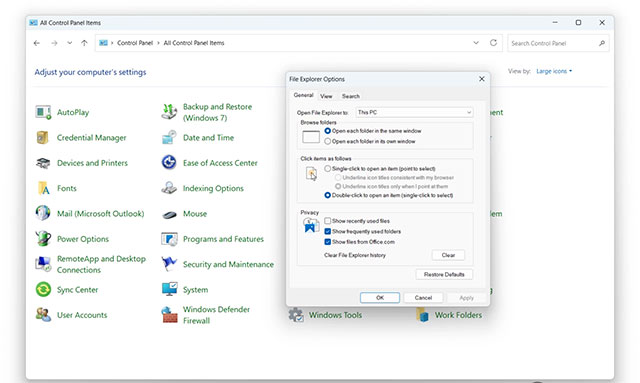
Task: Select Double-click to open an item
Action: click(327, 195)
